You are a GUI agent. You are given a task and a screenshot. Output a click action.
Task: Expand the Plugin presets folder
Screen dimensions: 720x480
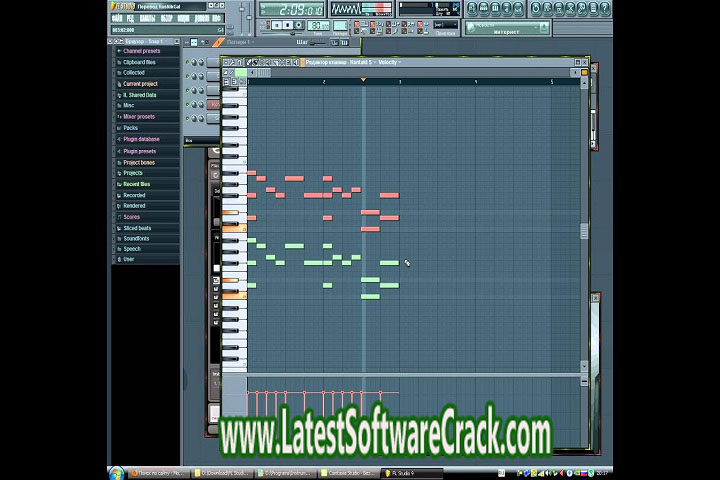click(x=146, y=151)
